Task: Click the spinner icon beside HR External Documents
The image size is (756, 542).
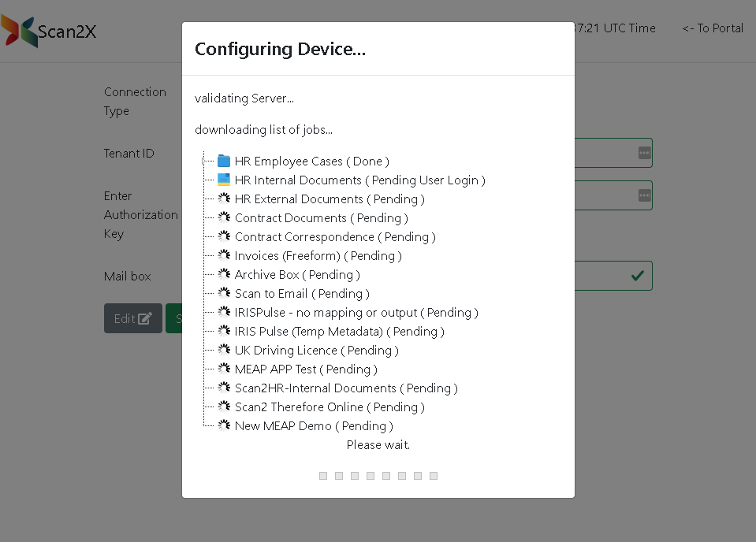Action: pyautogui.click(x=224, y=199)
